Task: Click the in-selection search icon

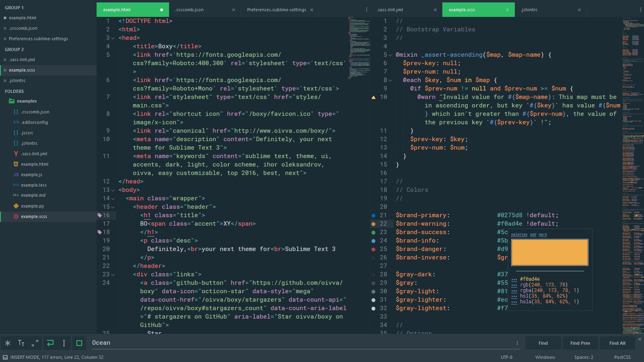Action: pyautogui.click(x=64, y=343)
